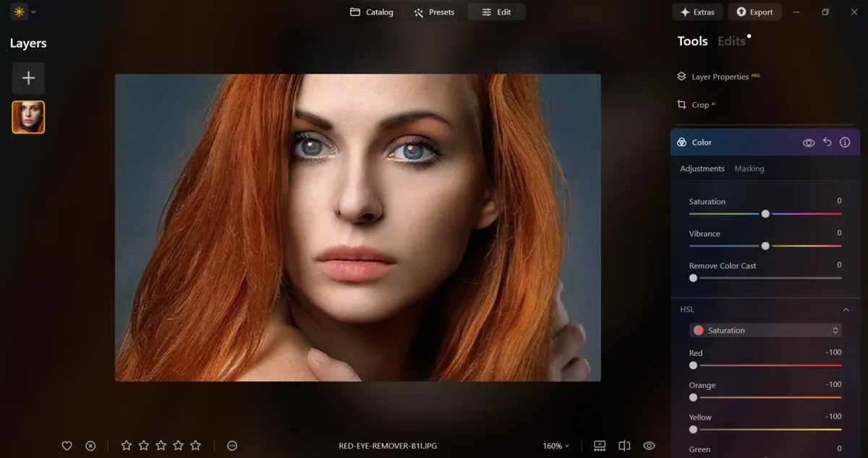Open the zoom level dropdown showing 160%
868x458 pixels.
point(557,446)
